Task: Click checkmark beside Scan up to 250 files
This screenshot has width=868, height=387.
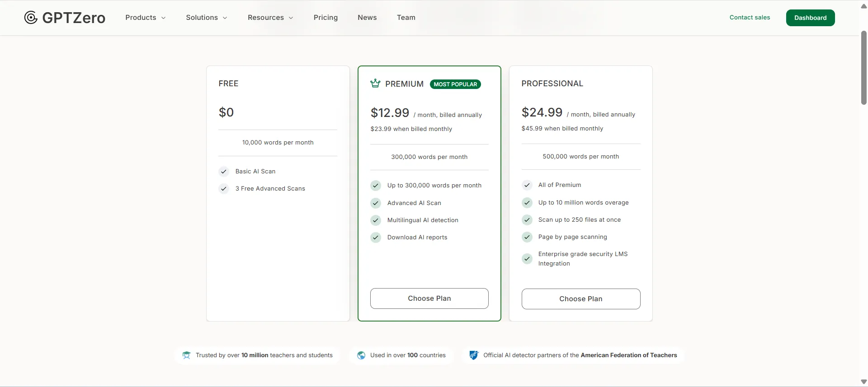Action: [x=527, y=220]
